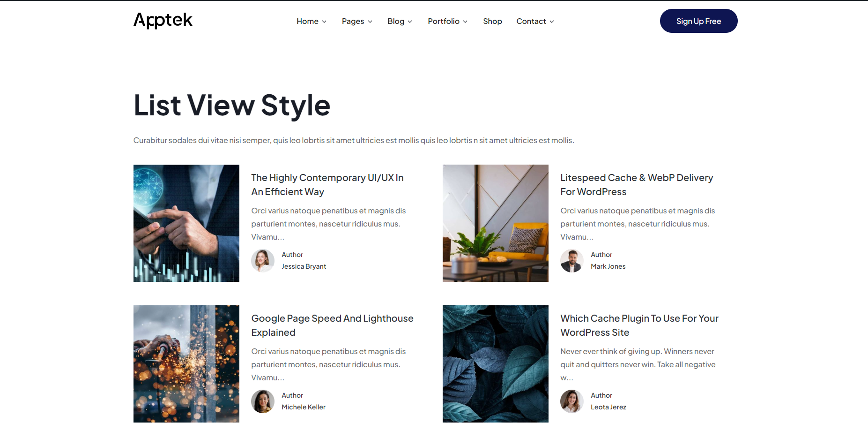
Task: Click the yellow chair interior thumbnail
Action: [496, 223]
